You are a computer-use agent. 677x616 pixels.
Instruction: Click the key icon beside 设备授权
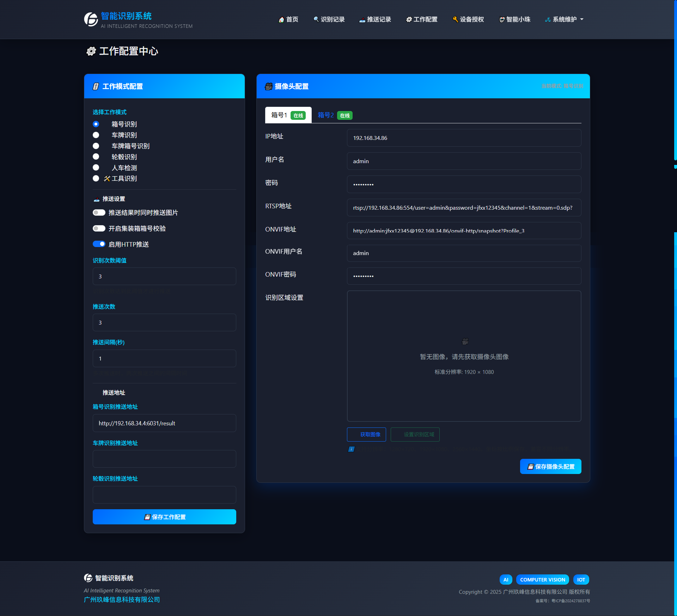pyautogui.click(x=455, y=19)
